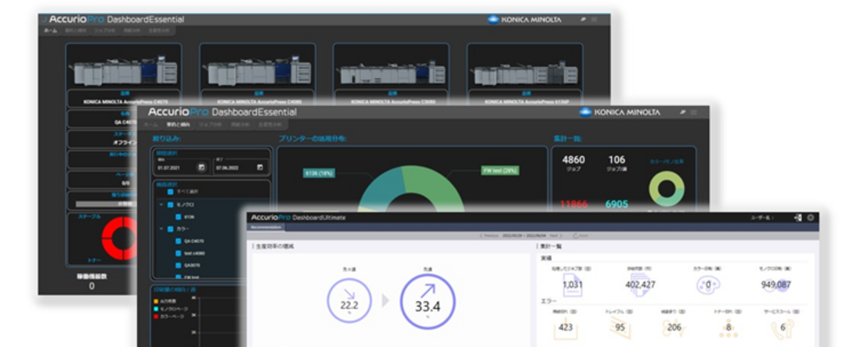Viewport: 868px width, 347px height.
Task: Switch to the ホーム tab in middle window
Action: coord(151,124)
